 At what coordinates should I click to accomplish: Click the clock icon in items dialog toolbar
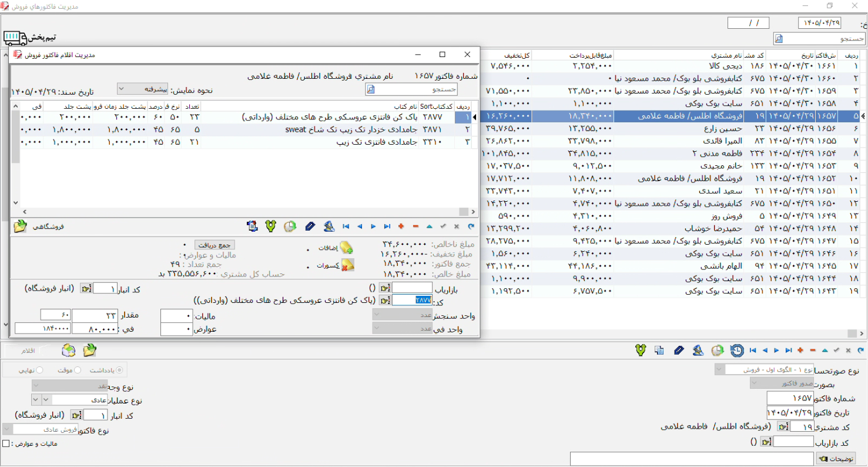[290, 226]
